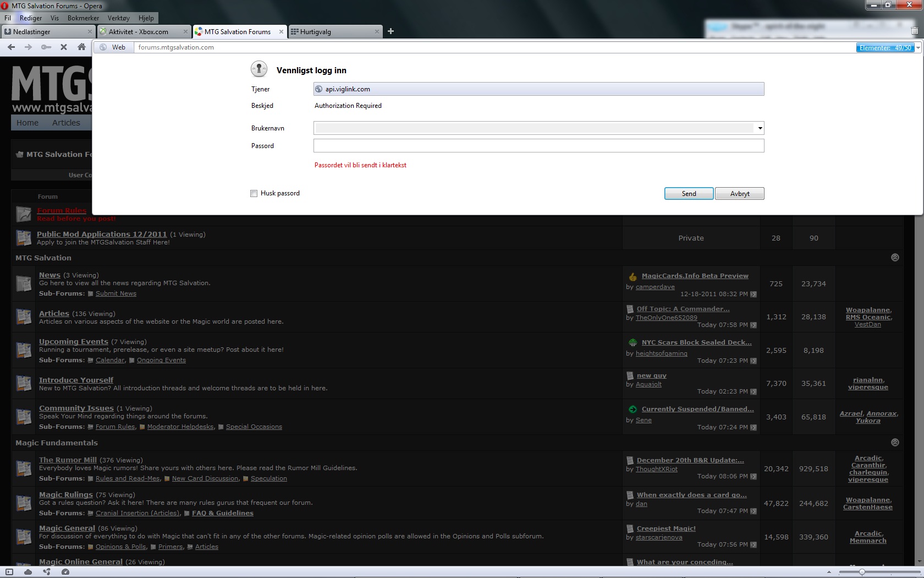Go forward with the browser forward arrow
The height and width of the screenshot is (578, 924).
28,47
